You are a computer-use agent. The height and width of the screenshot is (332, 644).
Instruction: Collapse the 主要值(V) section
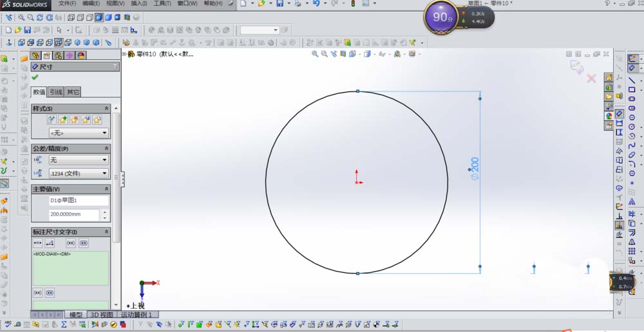(107, 189)
